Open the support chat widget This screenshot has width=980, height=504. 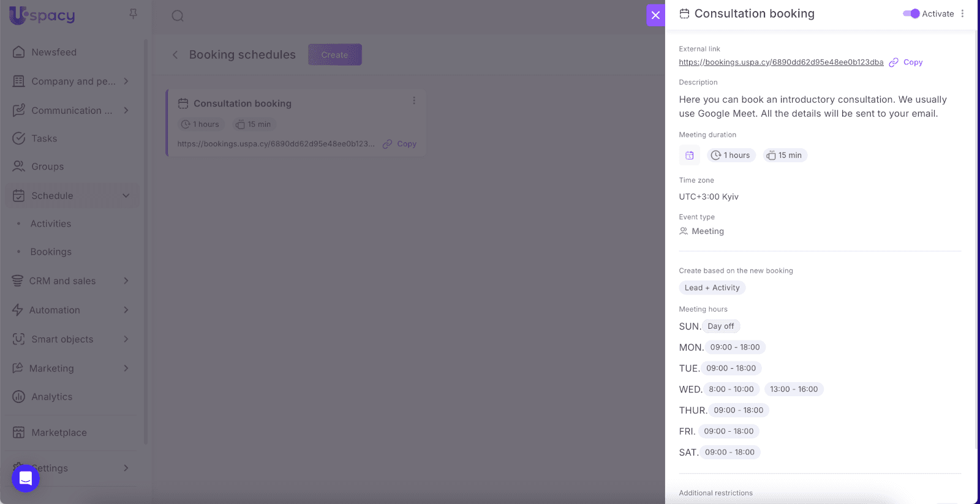click(26, 478)
